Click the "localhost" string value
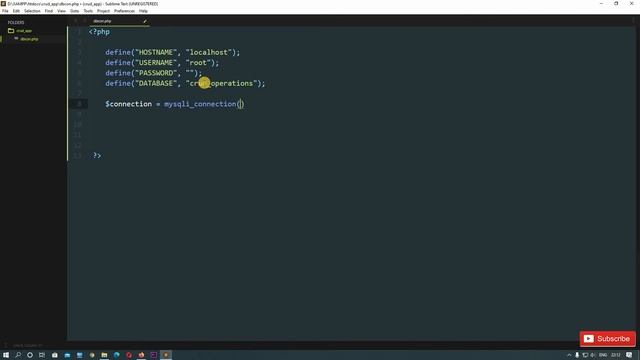Viewport: 640px width, 360px height. (209, 52)
